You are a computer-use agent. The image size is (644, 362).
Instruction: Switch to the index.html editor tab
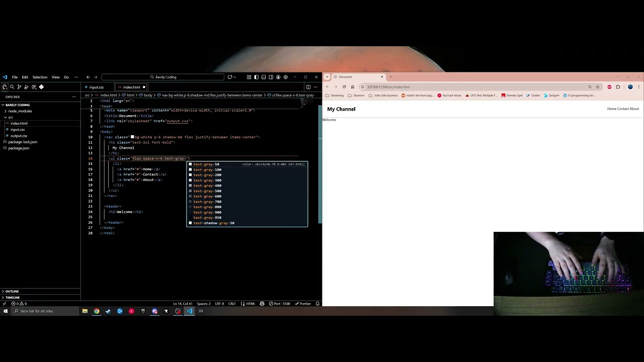131,87
